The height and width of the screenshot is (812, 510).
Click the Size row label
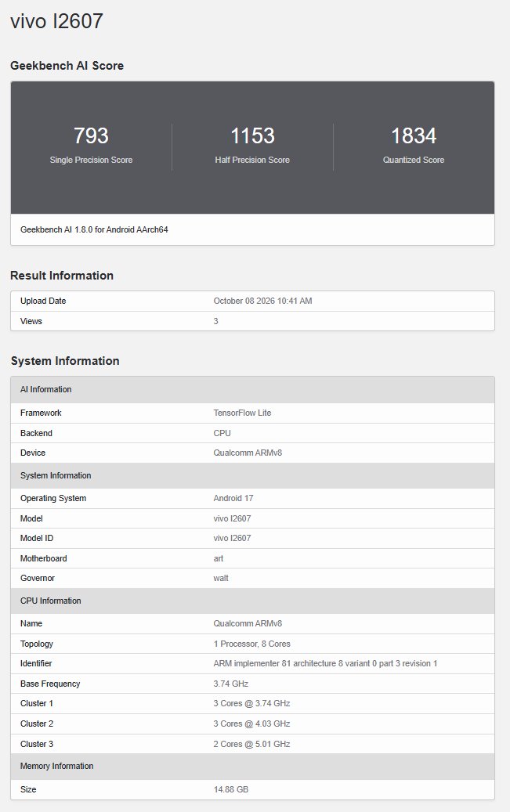[x=28, y=789]
